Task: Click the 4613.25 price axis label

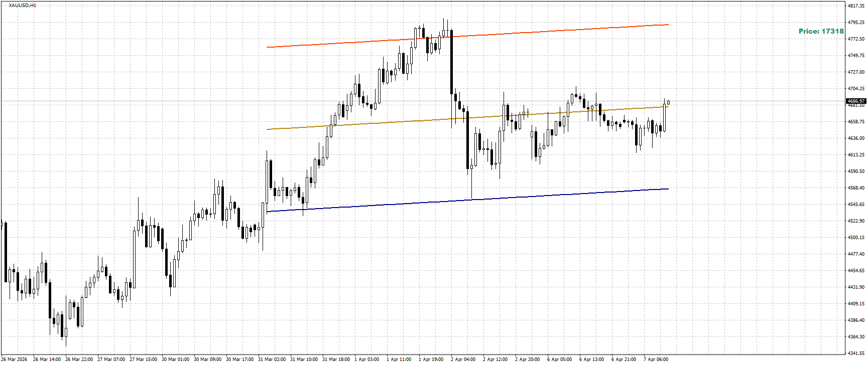Action: coord(856,155)
